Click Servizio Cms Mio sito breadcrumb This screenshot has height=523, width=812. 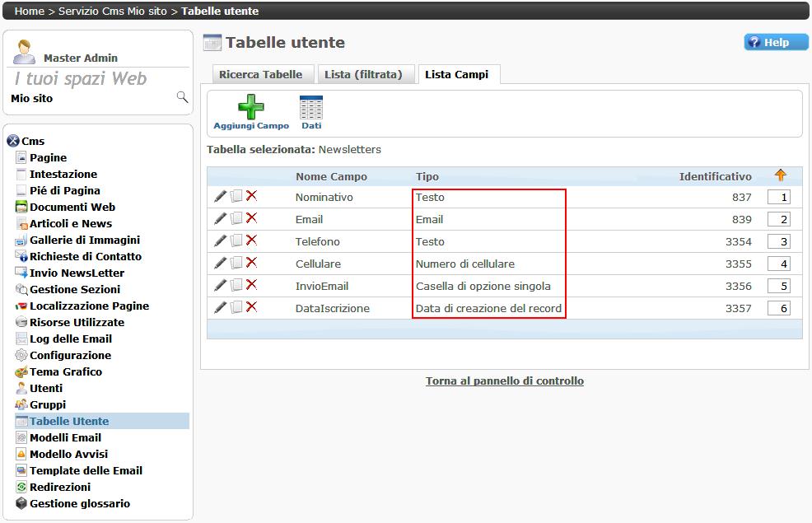(112, 11)
